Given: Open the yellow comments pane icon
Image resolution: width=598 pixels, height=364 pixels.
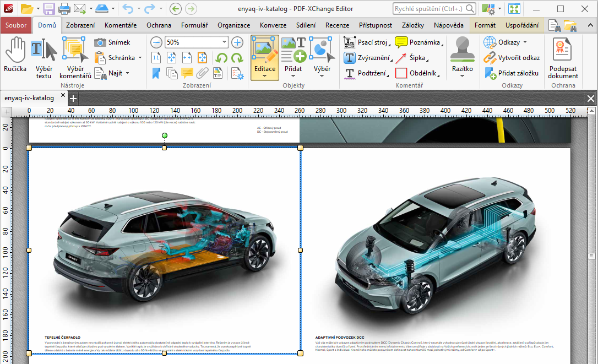Looking at the screenshot, I should coord(187,73).
